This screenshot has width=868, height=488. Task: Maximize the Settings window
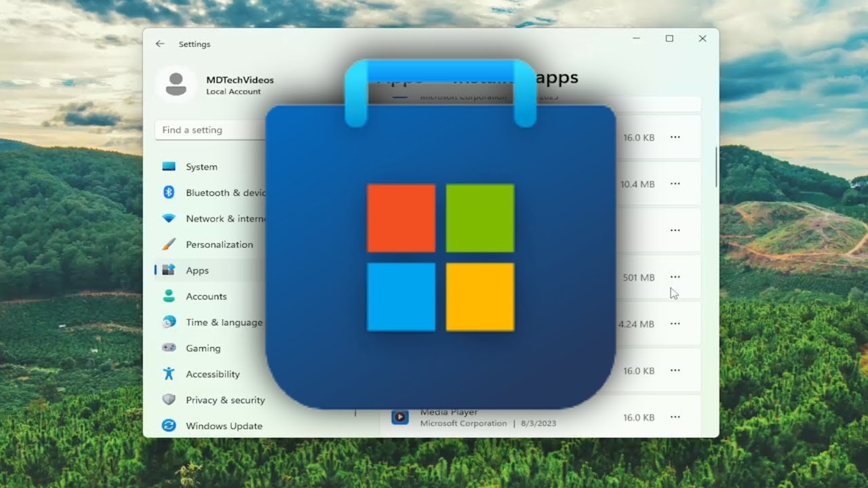tap(669, 39)
